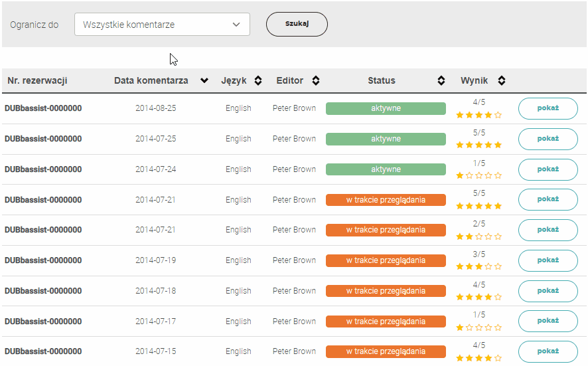Open pokaż for the 2014-07-24 comment
The image size is (588, 366).
[x=548, y=169]
